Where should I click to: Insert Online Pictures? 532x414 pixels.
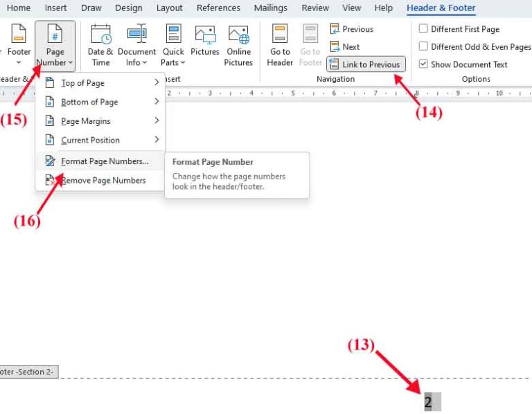[238, 45]
